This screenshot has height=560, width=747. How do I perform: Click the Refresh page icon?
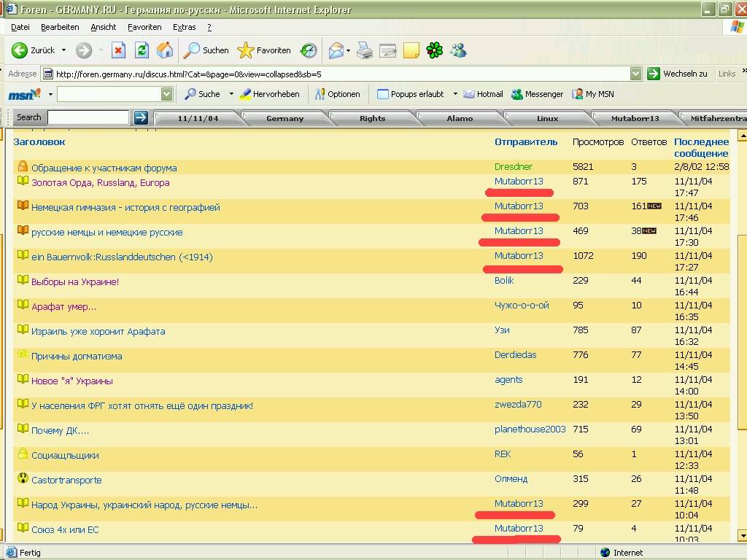142,50
